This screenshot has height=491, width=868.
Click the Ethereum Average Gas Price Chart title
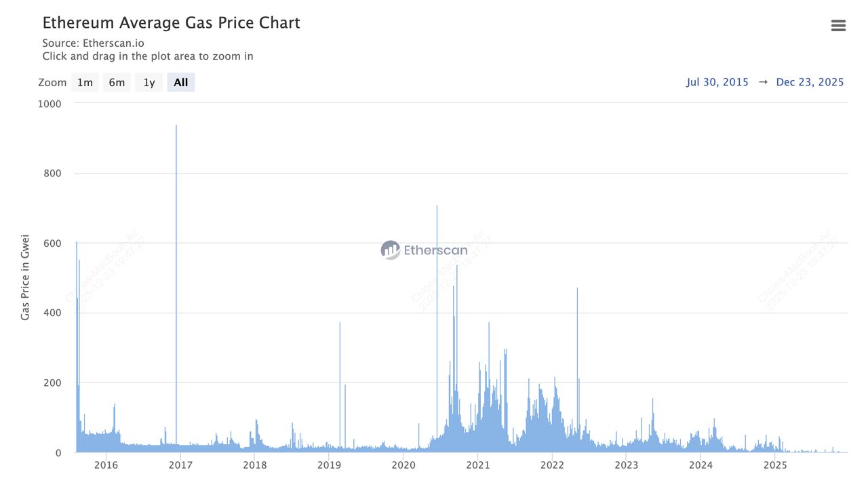click(171, 22)
